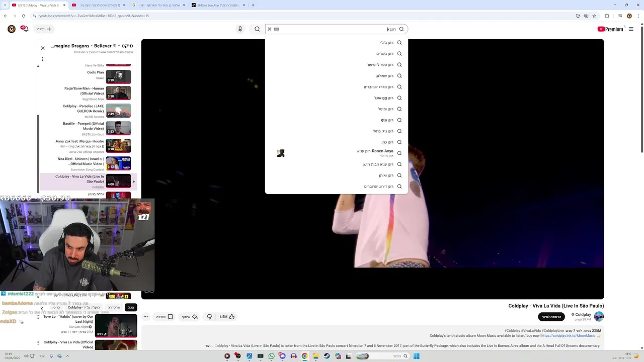The image size is (644, 362).
Task: Close the mix playlist panel
Action: 43,48
